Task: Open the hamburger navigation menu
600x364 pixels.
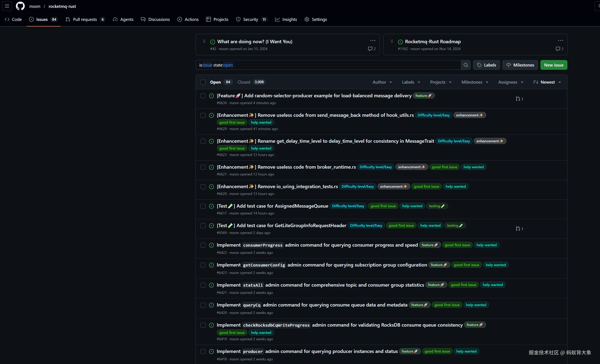Action: click(7, 6)
